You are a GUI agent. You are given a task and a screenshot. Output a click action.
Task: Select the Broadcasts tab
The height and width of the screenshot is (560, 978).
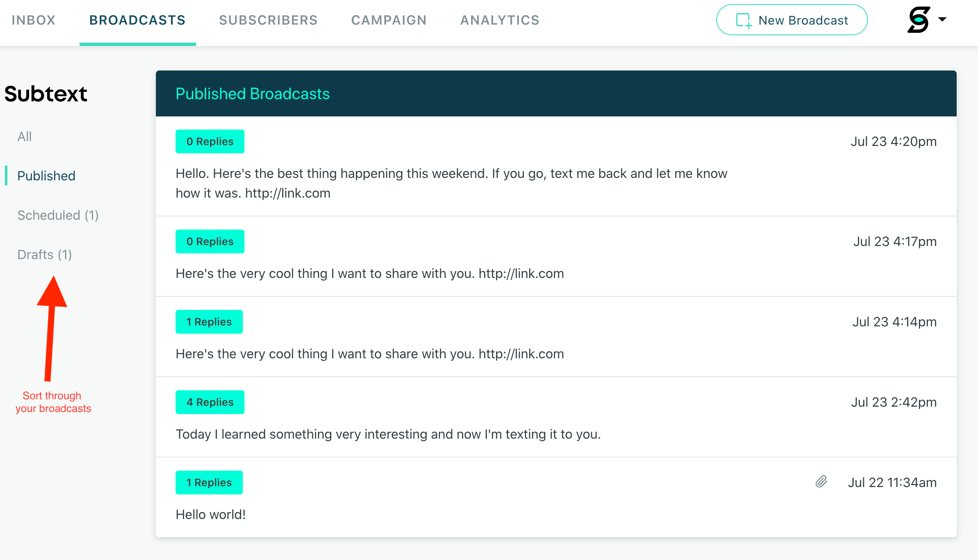coord(137,20)
